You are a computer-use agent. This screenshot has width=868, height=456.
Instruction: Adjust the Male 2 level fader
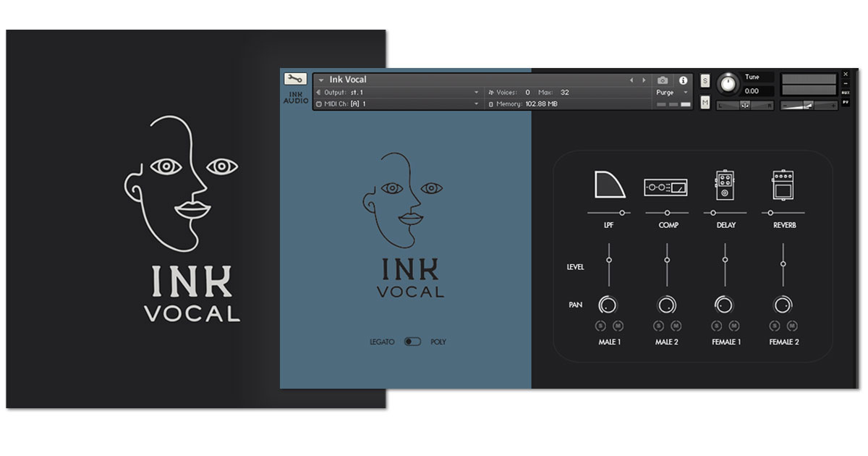[x=667, y=264]
